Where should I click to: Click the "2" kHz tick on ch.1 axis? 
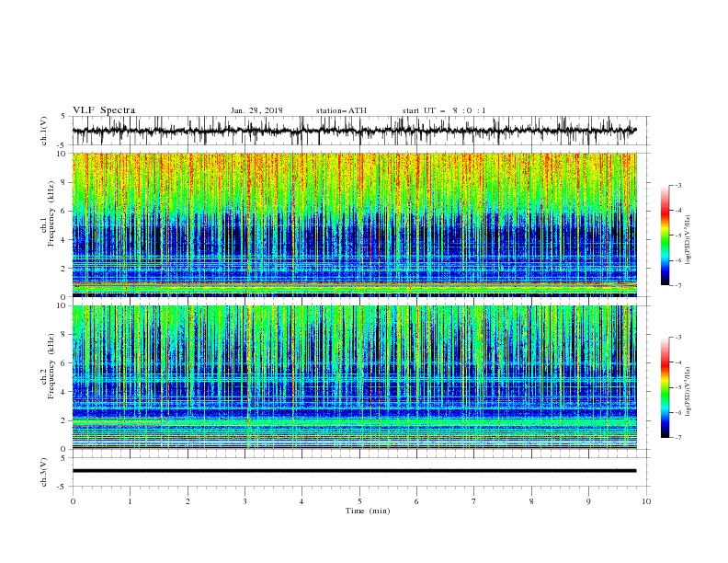(64, 268)
